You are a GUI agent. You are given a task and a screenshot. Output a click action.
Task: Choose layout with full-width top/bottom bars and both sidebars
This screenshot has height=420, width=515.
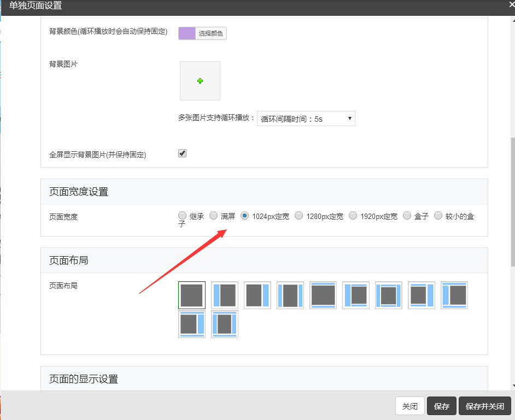tap(225, 324)
